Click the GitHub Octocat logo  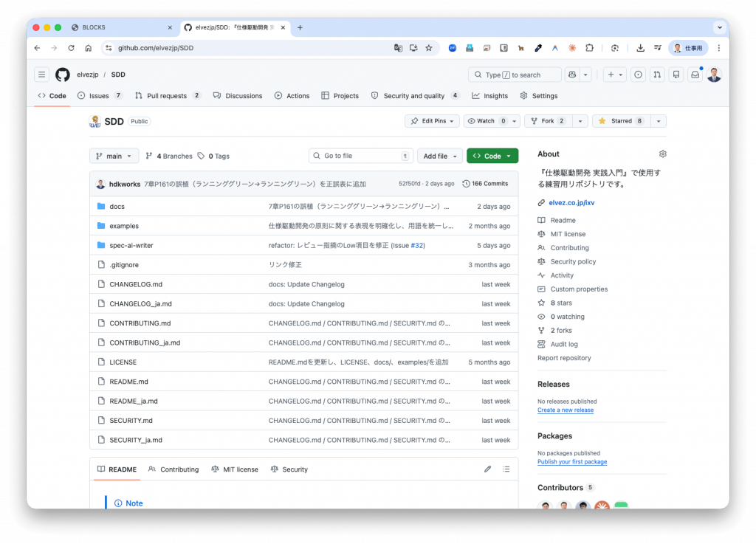[63, 75]
